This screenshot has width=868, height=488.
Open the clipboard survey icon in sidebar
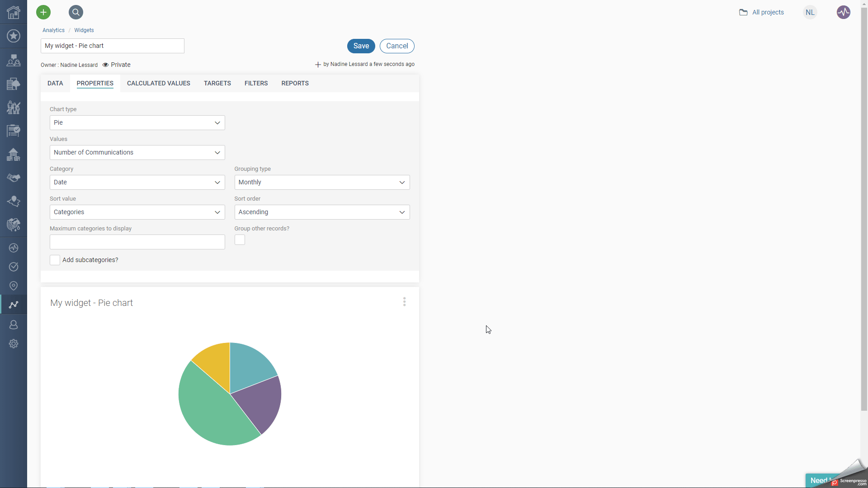[x=13, y=131]
